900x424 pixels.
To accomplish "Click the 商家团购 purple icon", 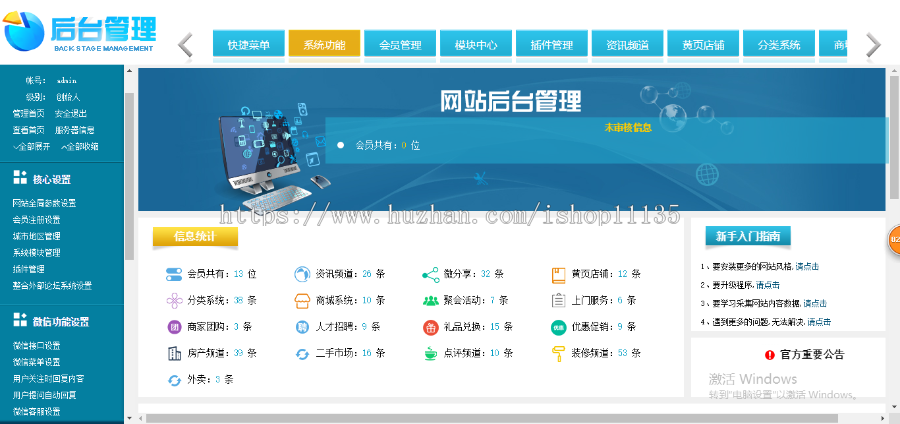I will tap(174, 327).
